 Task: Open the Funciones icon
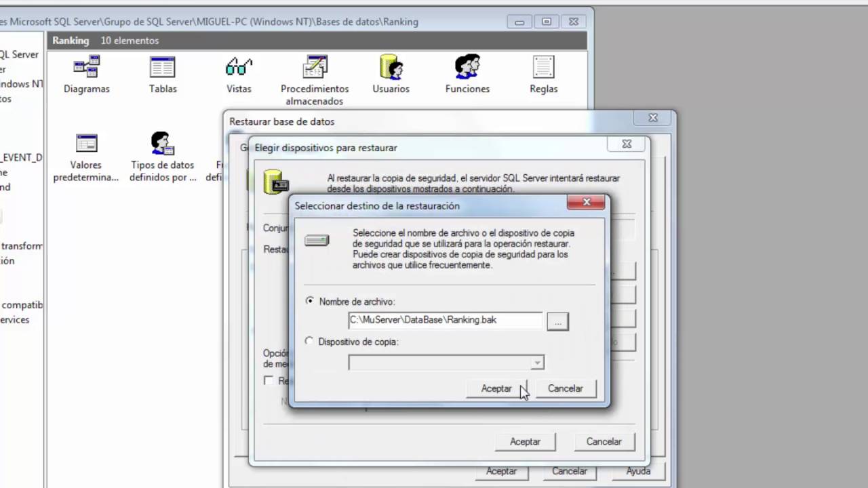coord(467,67)
